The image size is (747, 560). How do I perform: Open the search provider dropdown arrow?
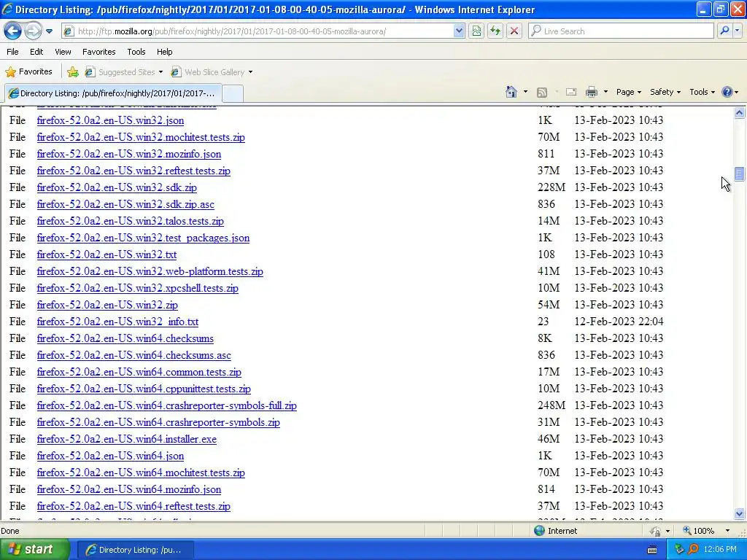(x=737, y=31)
